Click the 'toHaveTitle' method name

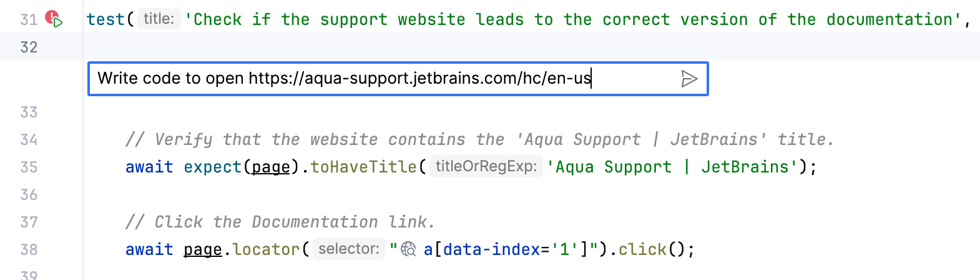[363, 167]
